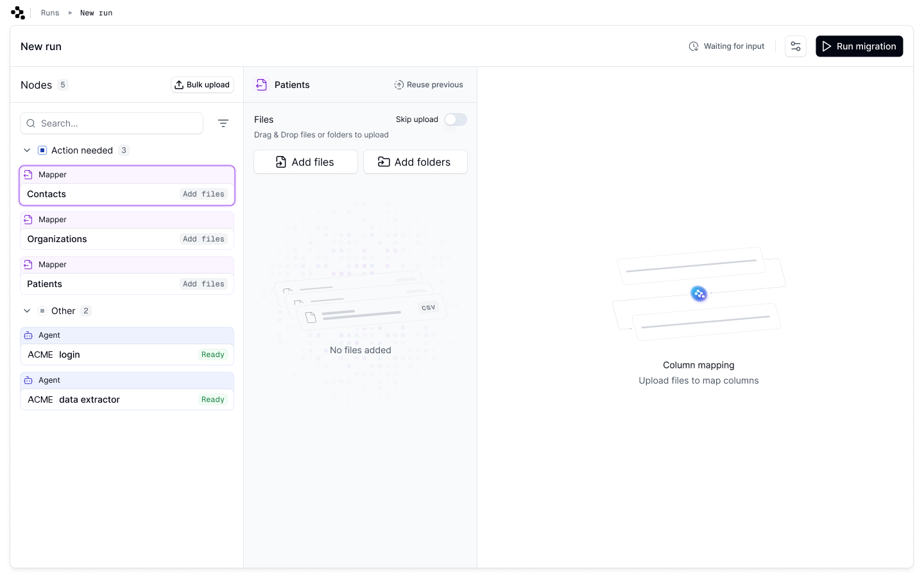
Task: Click the Add folders button
Action: pos(415,161)
